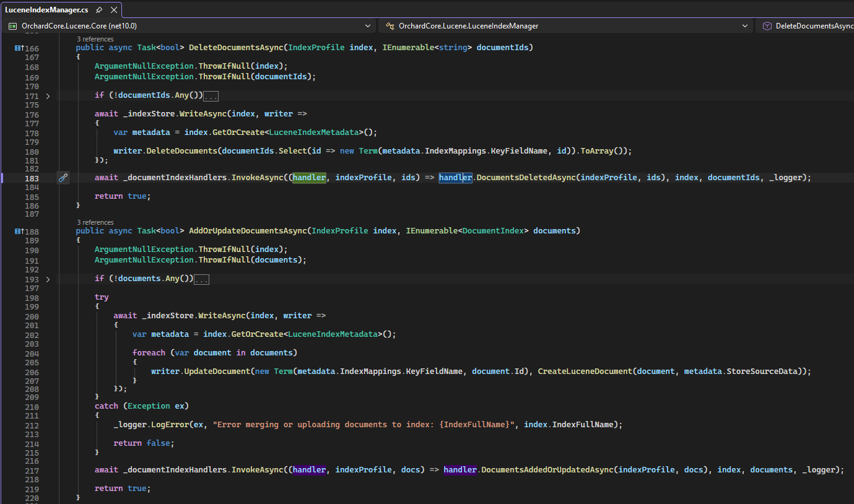Click 'return true;' on line 219
Screen dimensions: 854x504
coord(123,489)
